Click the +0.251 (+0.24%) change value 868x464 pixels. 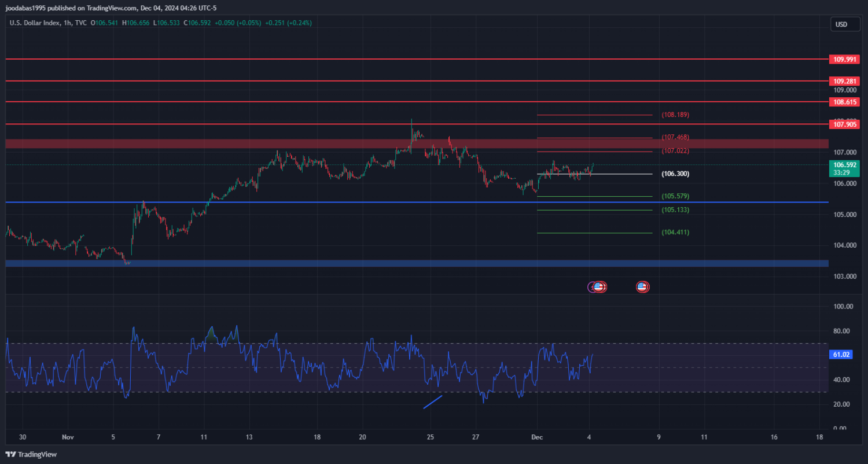pyautogui.click(x=288, y=23)
